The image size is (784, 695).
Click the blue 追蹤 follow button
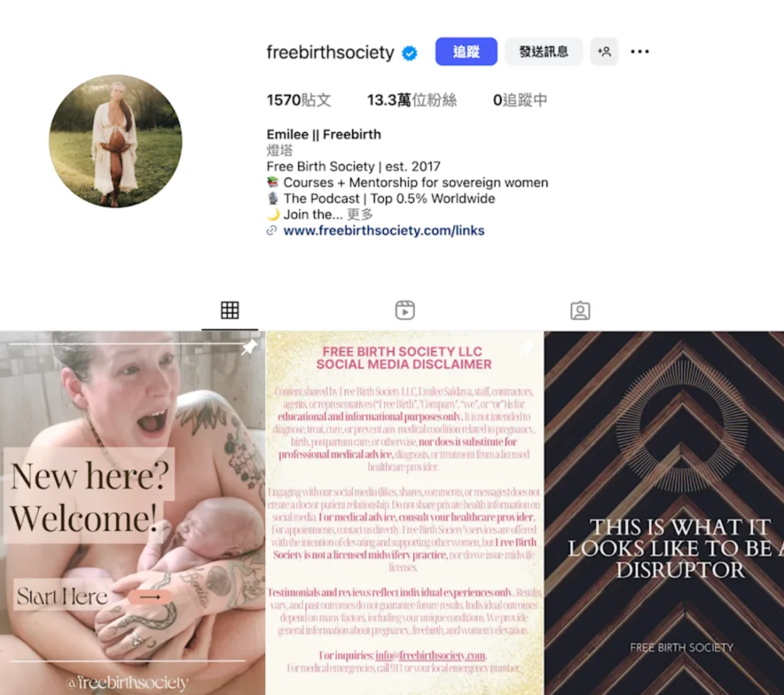(466, 52)
